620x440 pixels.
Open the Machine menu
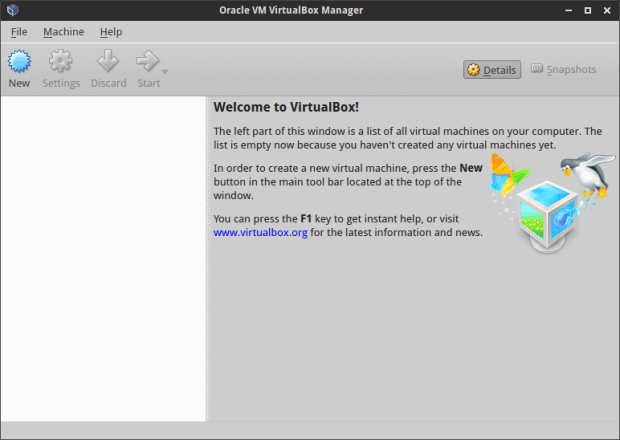[63, 32]
